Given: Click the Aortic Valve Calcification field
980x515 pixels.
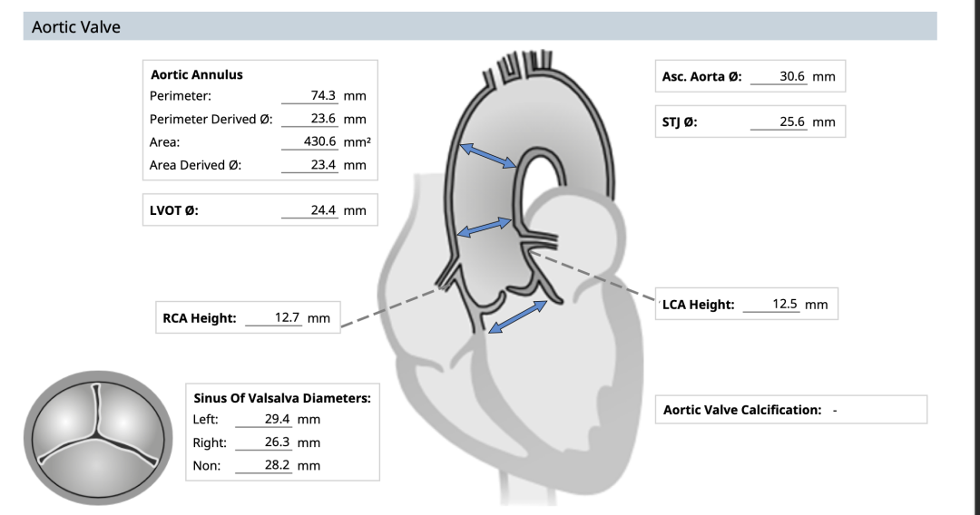Looking at the screenshot, I should tap(834, 410).
